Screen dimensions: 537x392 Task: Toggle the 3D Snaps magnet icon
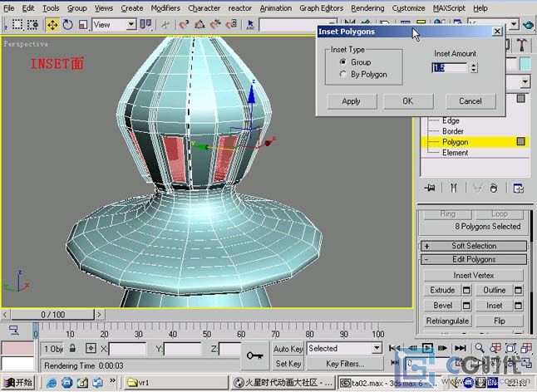(184, 25)
